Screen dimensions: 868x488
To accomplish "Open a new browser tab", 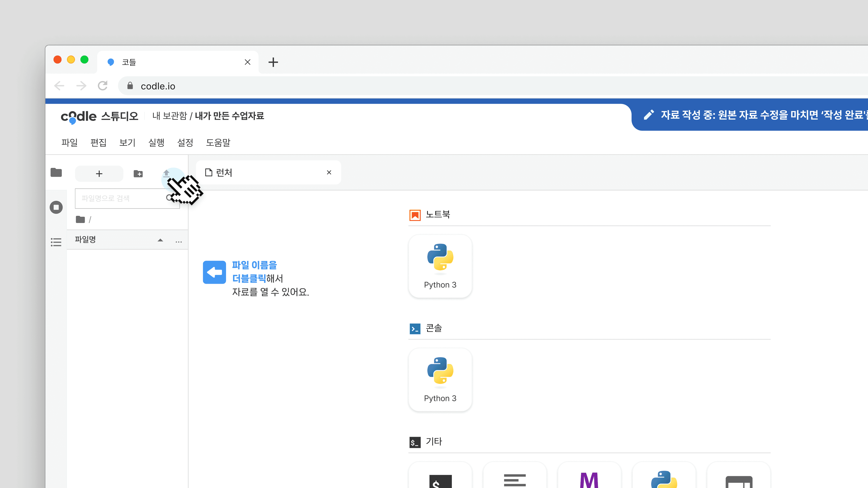I will tap(273, 62).
